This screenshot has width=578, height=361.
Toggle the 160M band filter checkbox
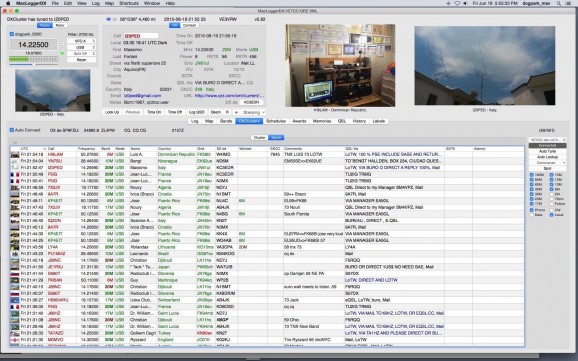tap(532, 175)
